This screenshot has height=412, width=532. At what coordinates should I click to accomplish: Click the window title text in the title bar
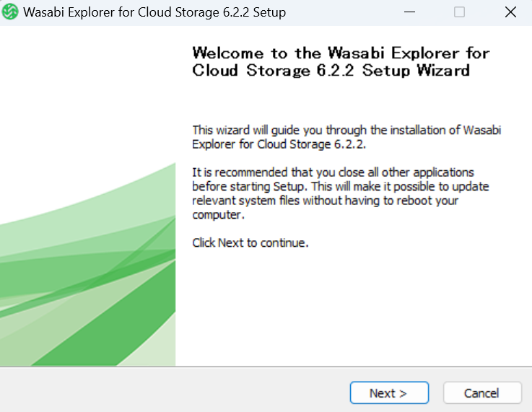(154, 12)
